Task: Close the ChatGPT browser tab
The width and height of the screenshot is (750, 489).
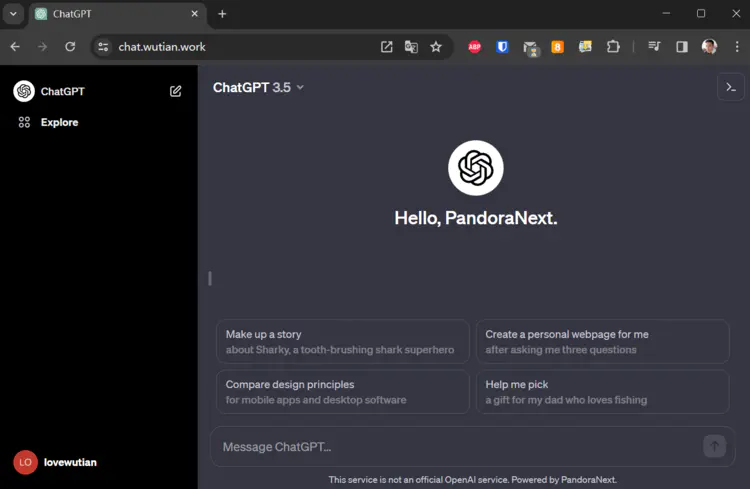Action: pos(195,14)
